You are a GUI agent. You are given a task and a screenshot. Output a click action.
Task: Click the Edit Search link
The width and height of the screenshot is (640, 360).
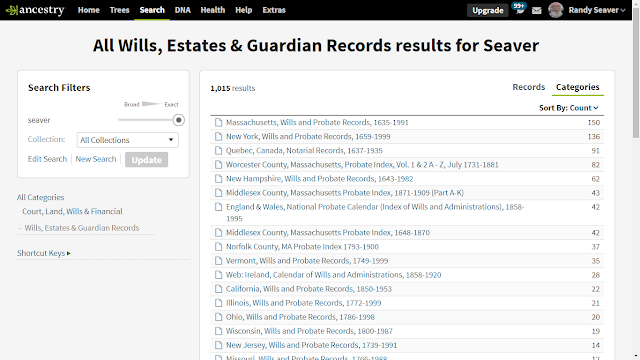click(x=47, y=159)
